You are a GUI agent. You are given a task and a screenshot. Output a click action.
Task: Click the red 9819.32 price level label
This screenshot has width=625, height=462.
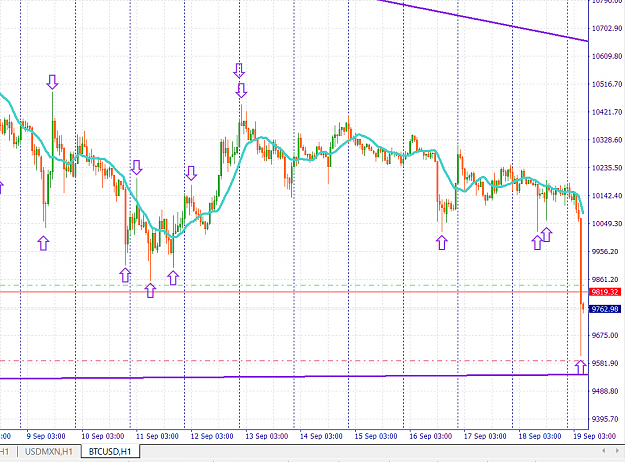(x=605, y=292)
